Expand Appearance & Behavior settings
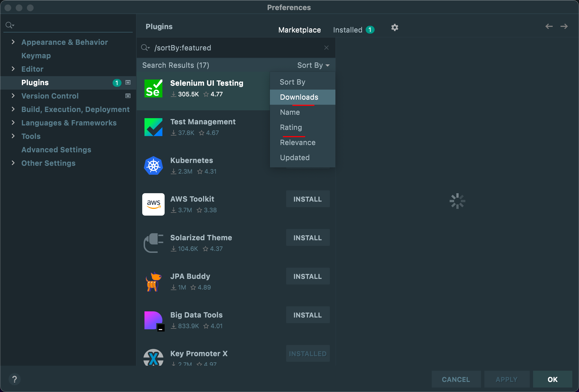The width and height of the screenshot is (579, 392). click(x=13, y=42)
